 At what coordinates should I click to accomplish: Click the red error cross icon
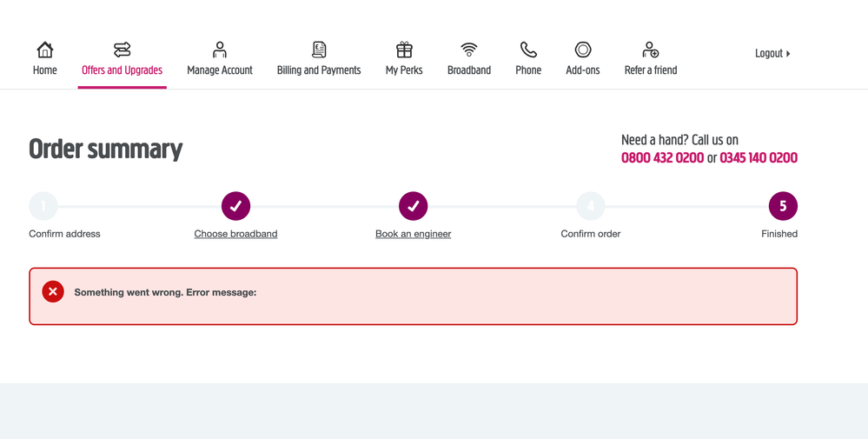coord(53,292)
